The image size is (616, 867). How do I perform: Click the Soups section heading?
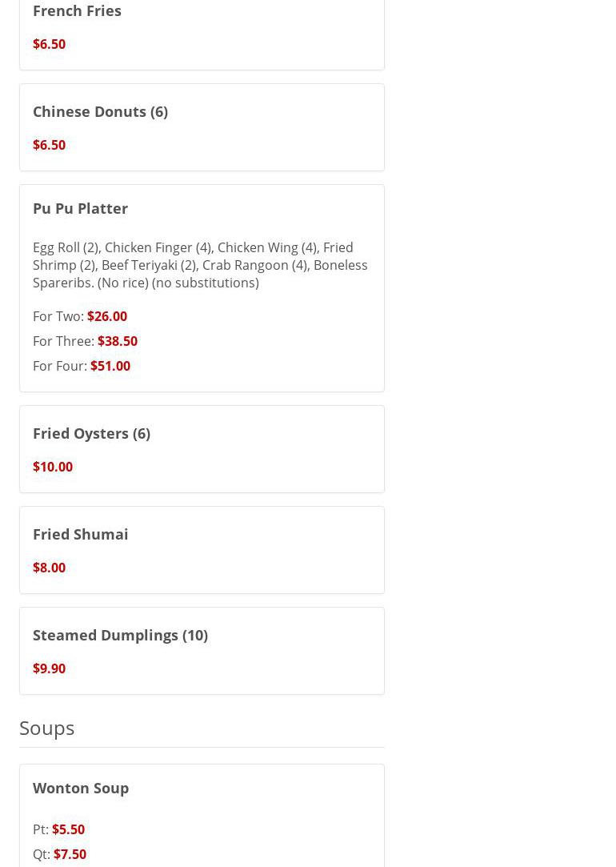(x=46, y=728)
